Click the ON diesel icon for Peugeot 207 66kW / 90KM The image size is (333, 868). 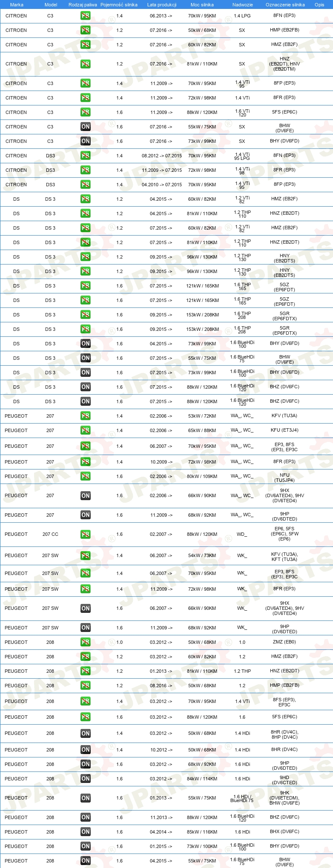[85, 495]
